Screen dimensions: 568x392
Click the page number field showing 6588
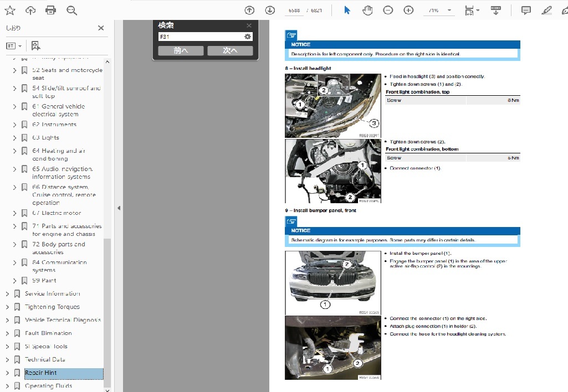[x=294, y=11]
